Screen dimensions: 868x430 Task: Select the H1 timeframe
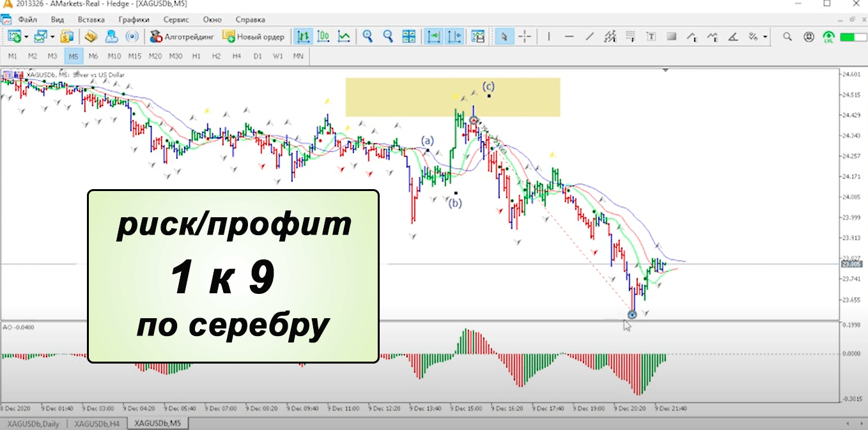196,56
